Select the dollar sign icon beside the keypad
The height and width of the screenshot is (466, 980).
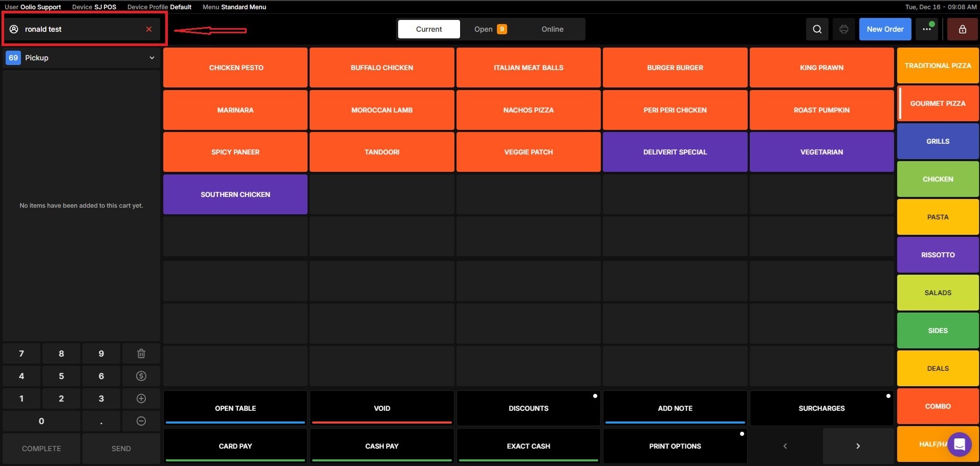(141, 375)
